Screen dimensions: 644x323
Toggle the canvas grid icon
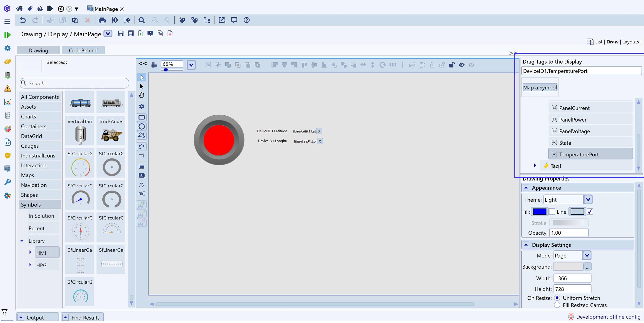point(154,65)
